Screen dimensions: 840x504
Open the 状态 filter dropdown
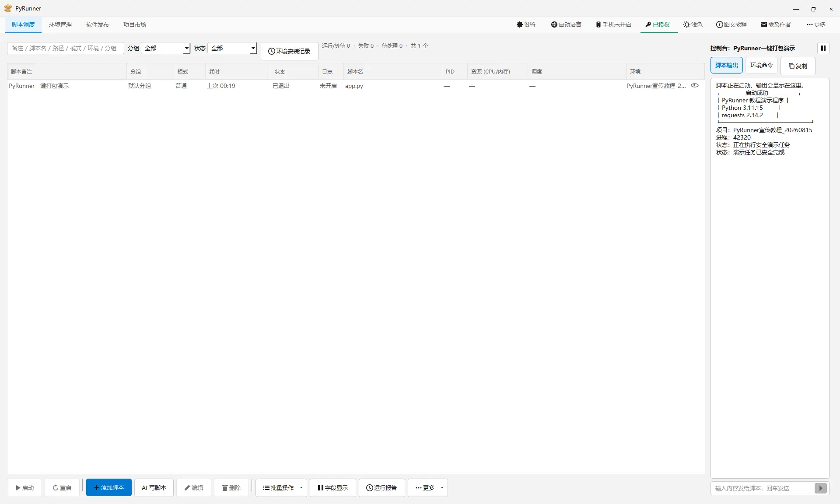coord(232,48)
